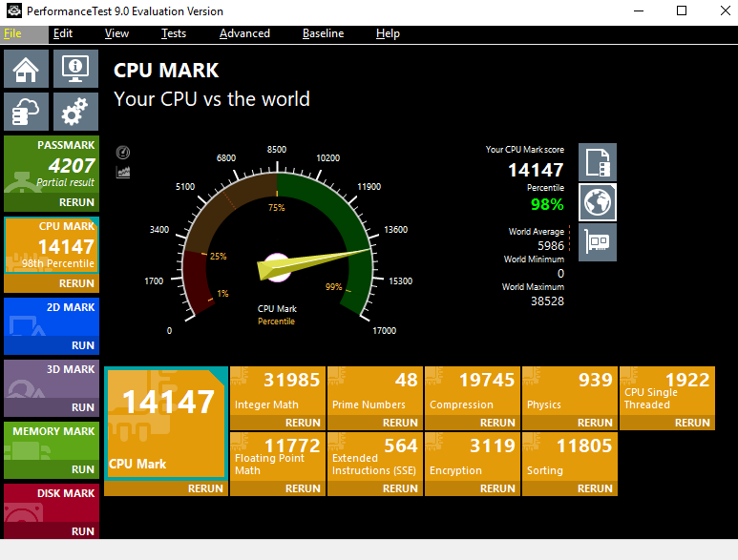Rerun the Encryption test

pos(473,488)
